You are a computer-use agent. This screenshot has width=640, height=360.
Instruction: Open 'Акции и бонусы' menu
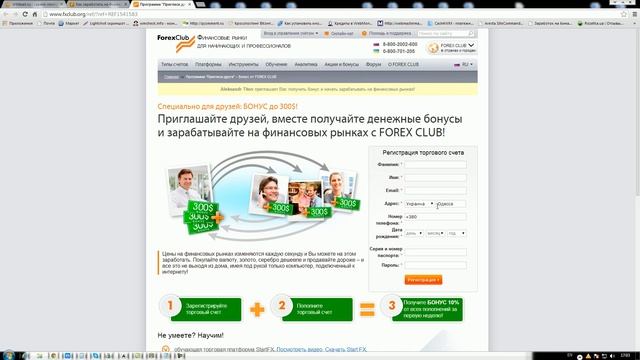click(342, 64)
